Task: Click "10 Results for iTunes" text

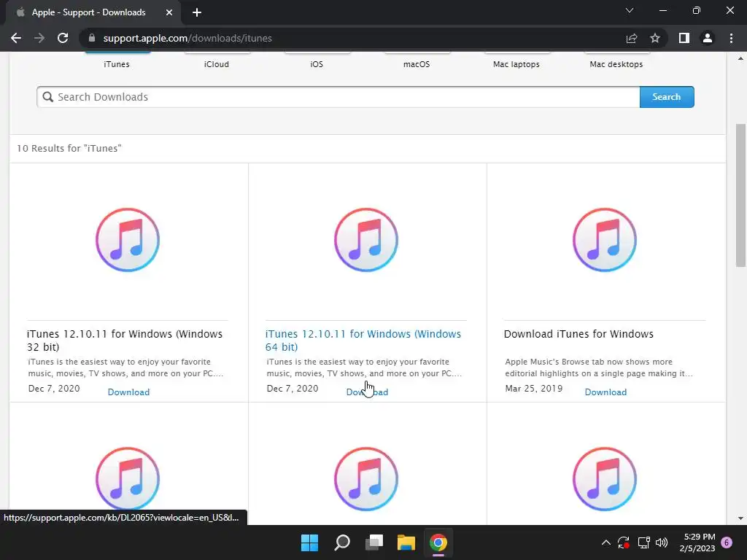Action: [69, 149]
